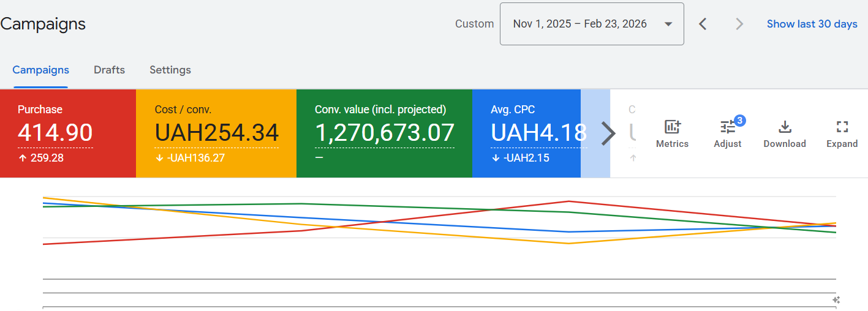Go to the previous date range

click(703, 24)
